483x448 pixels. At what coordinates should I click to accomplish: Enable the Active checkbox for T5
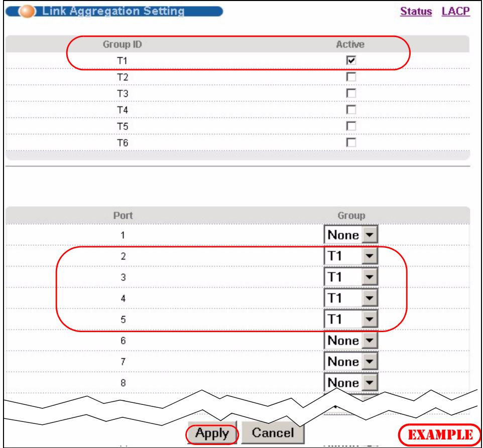(x=351, y=126)
